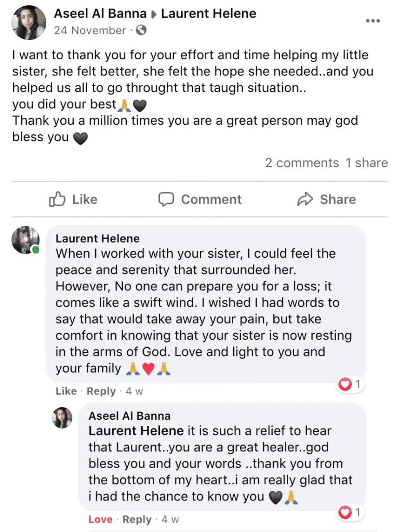Reply to Aseel Al Banna's reply
The image size is (400, 532).
coord(137,520)
